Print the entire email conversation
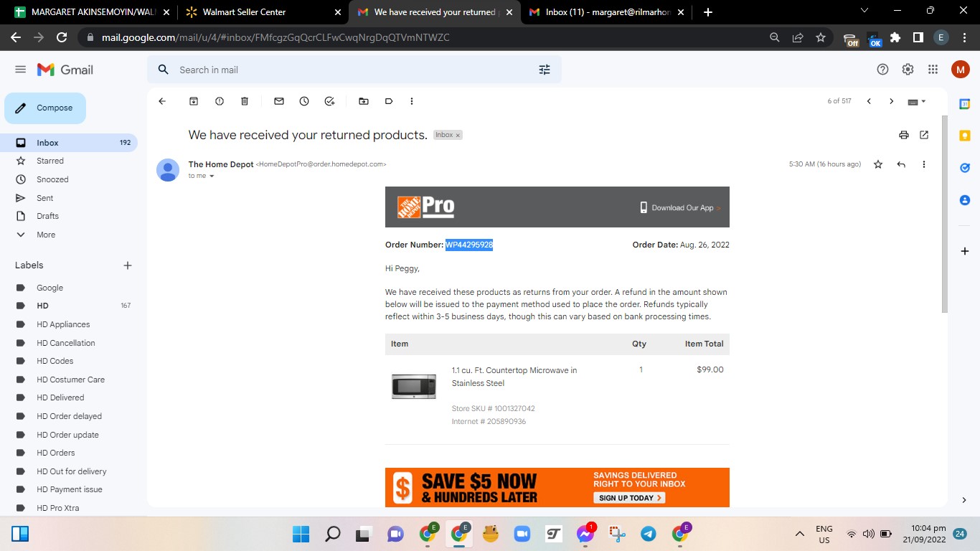 904,135
